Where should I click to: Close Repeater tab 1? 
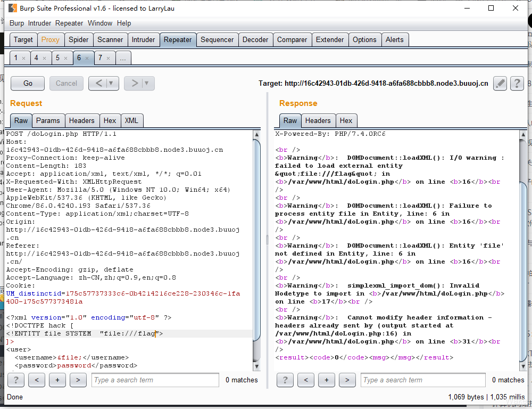[x=24, y=59]
